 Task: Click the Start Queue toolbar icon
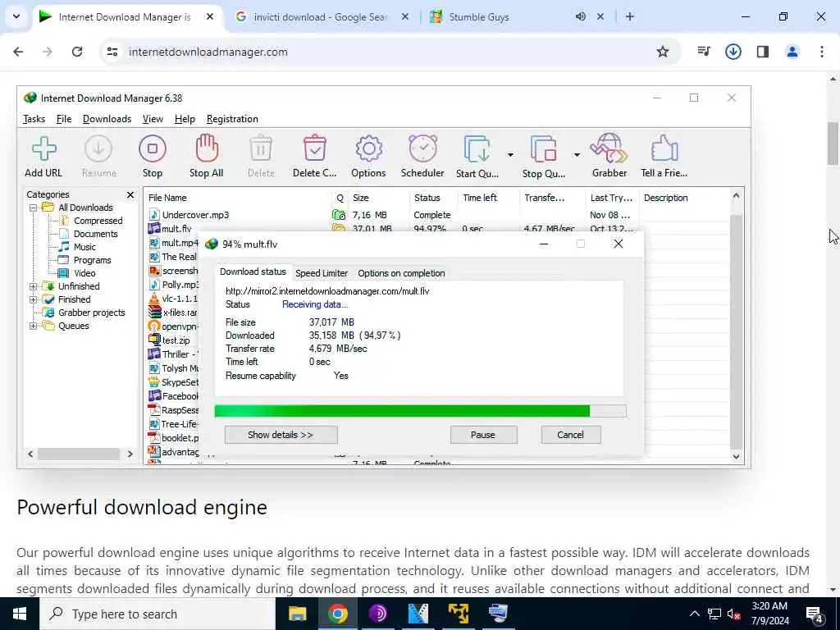[477, 149]
